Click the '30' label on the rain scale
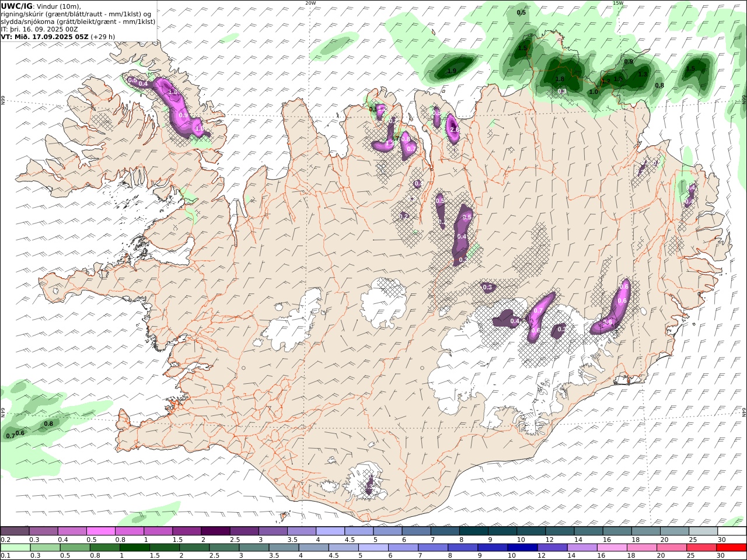The height and width of the screenshot is (560, 747). point(721,556)
